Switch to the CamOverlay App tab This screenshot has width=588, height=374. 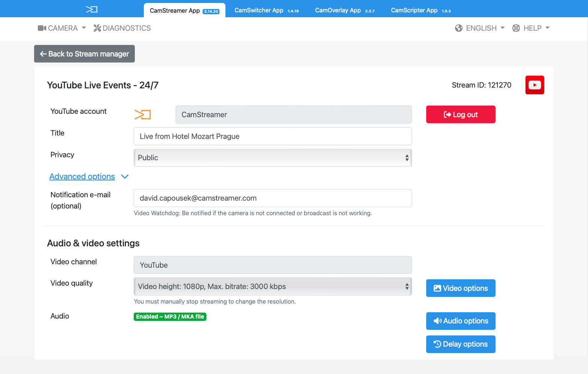point(345,10)
